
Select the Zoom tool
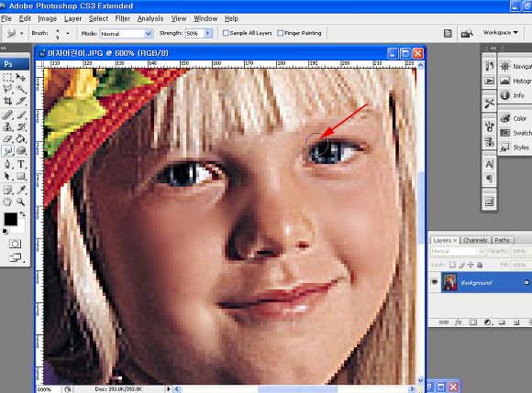pos(21,202)
